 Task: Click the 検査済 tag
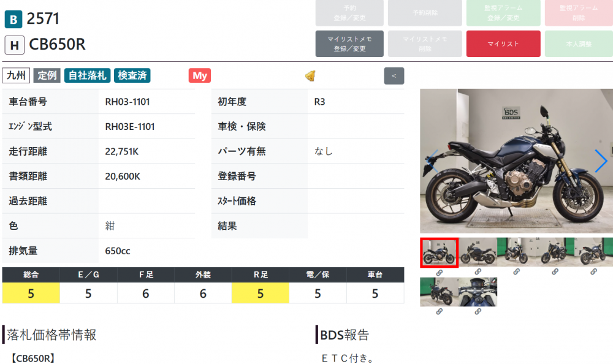coord(132,75)
